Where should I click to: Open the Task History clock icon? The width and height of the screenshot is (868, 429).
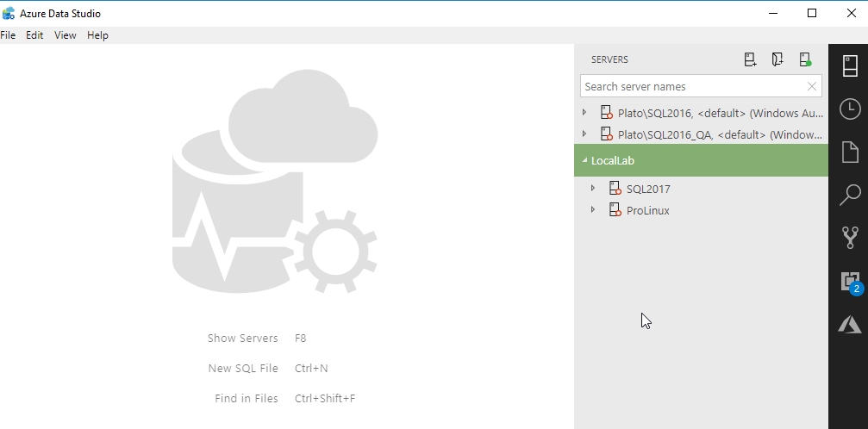[850, 109]
